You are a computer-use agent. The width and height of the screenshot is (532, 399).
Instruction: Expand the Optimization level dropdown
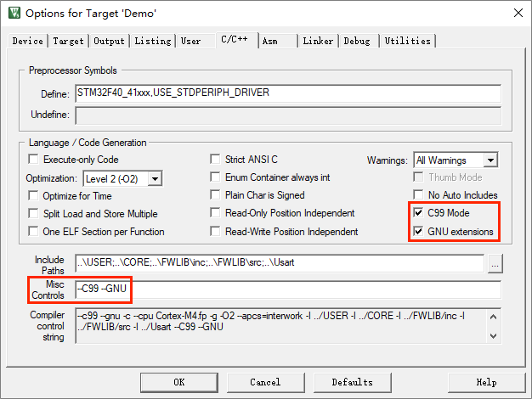(154, 178)
